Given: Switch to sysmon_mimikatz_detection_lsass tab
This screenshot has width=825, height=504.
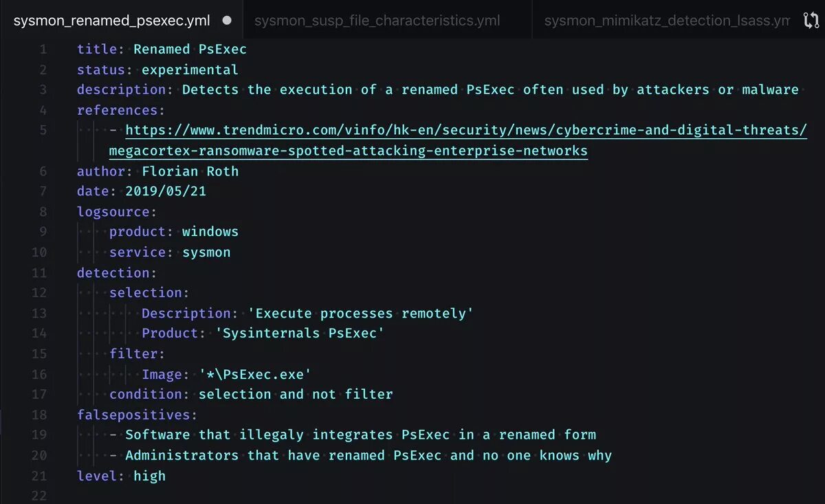Looking at the screenshot, I should pyautogui.click(x=667, y=21).
